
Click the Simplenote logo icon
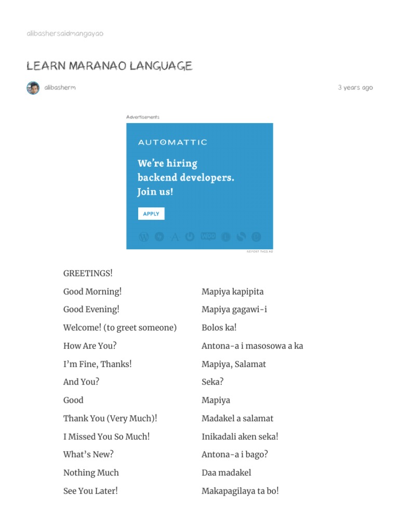241,237
